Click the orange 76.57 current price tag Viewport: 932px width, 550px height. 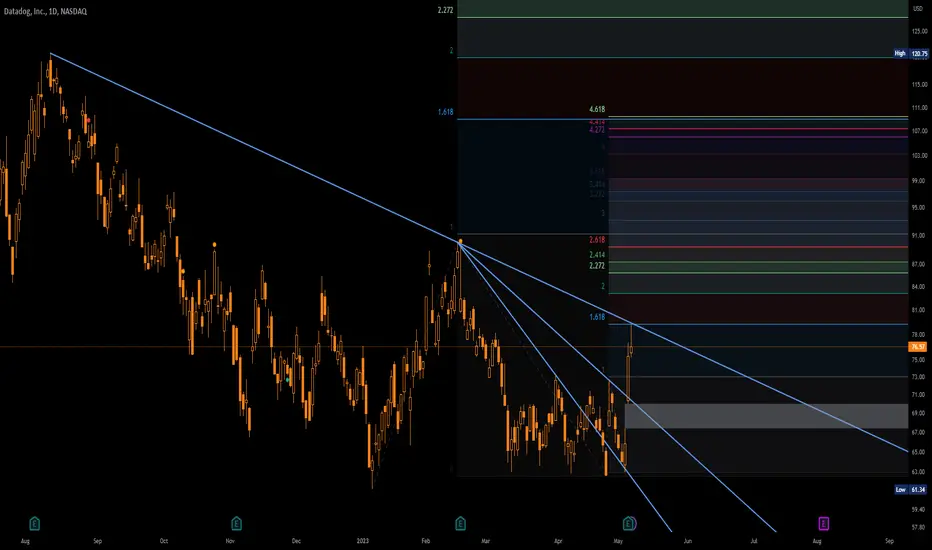point(918,347)
